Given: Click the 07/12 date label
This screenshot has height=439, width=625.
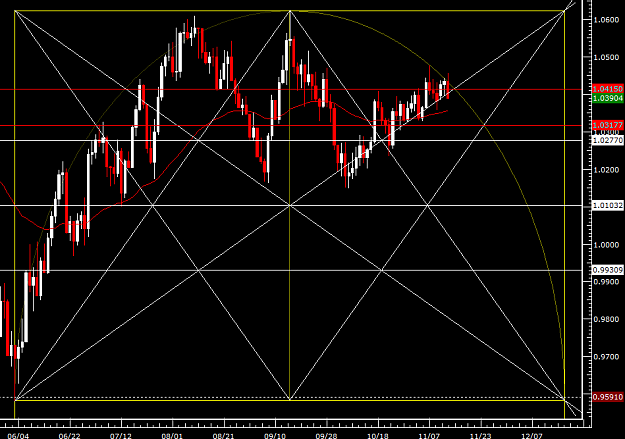Looking at the screenshot, I should pos(121,435).
